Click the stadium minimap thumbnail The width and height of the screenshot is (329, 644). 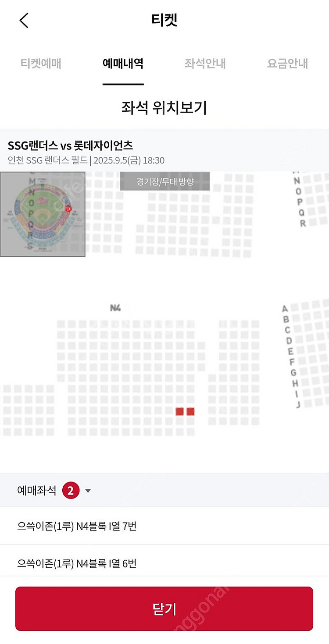pos(43,214)
